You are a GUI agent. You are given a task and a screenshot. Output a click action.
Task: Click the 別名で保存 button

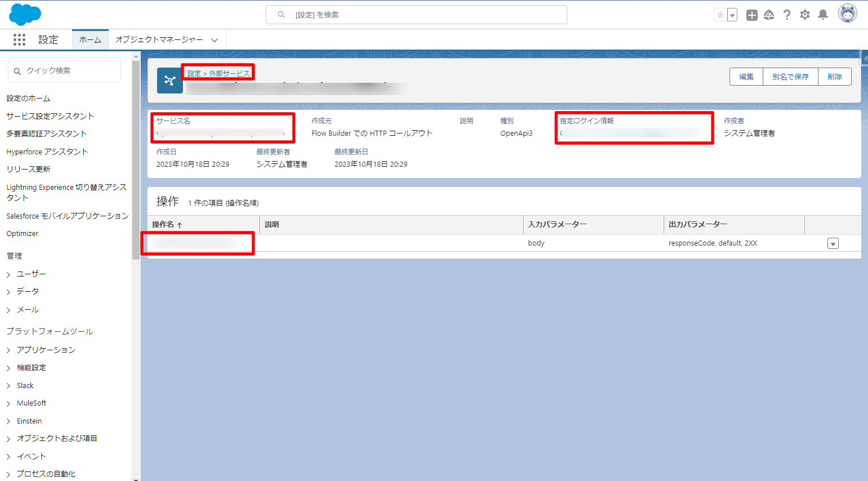point(790,77)
